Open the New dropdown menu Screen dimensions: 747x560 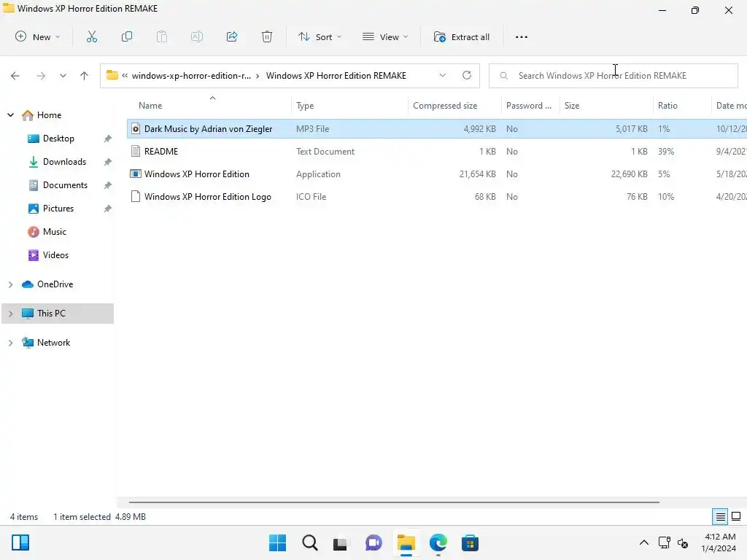pos(38,36)
